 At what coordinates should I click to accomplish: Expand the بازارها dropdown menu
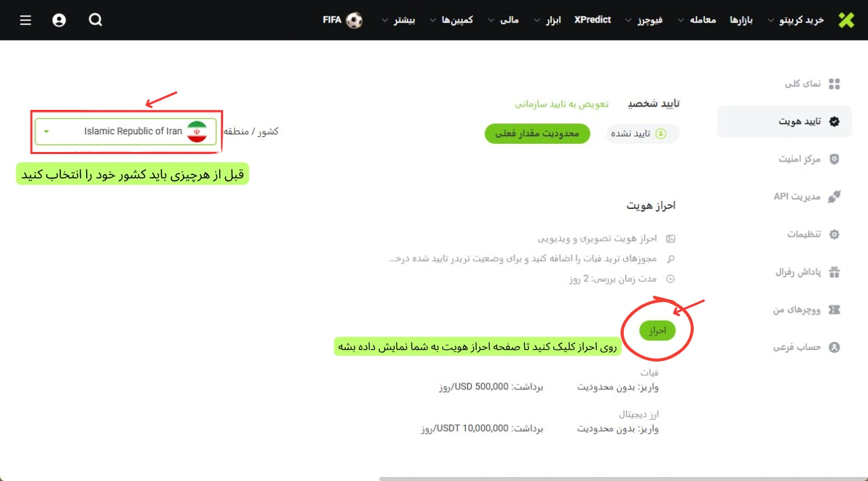pyautogui.click(x=741, y=20)
